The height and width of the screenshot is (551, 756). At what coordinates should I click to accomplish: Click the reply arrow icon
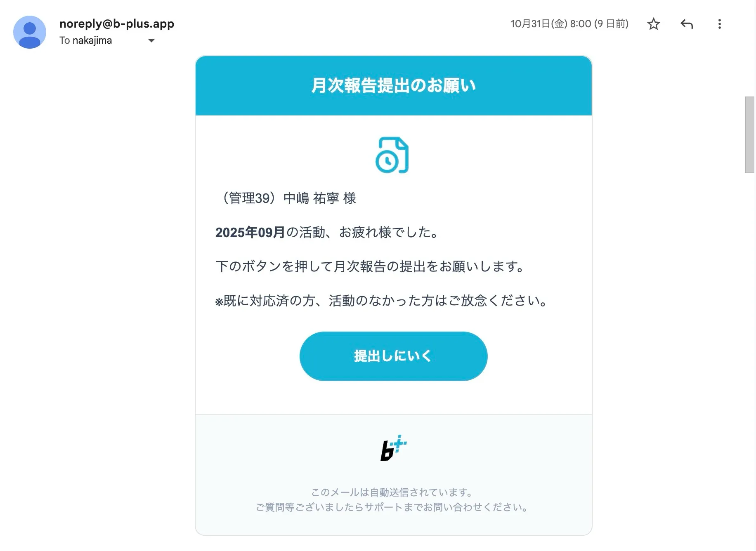click(686, 24)
